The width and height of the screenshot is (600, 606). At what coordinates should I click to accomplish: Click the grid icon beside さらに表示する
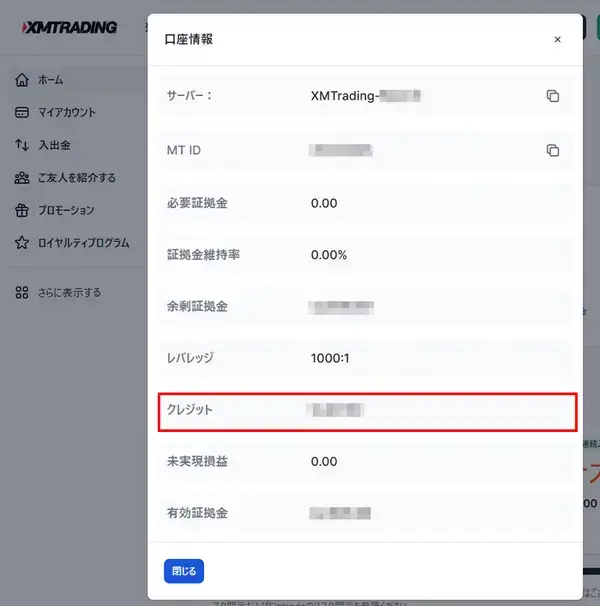(x=22, y=293)
